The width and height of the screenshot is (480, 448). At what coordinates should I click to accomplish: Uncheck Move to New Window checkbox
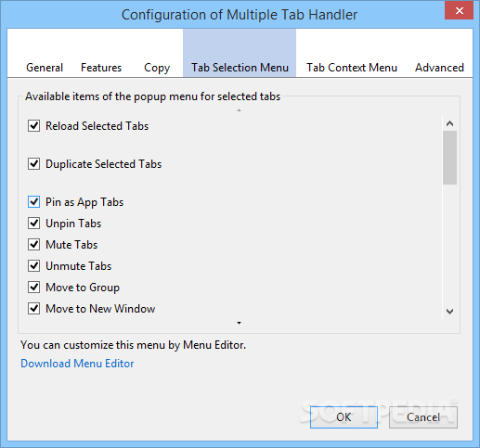pos(33,309)
